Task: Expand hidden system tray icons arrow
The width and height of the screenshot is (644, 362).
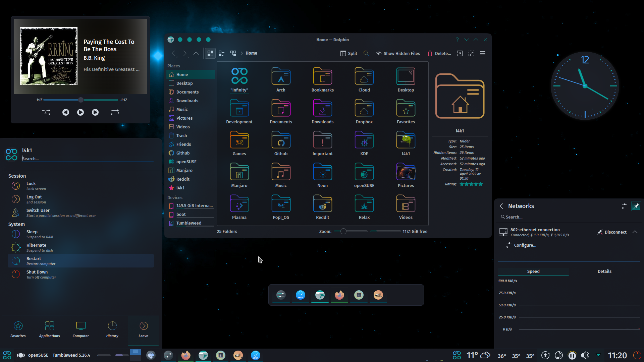Action: (x=598, y=355)
